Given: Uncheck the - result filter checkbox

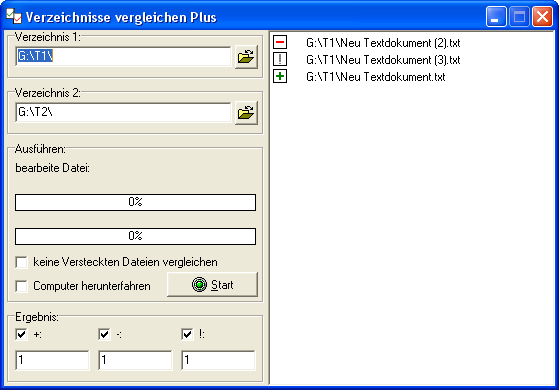Looking at the screenshot, I should (x=104, y=334).
